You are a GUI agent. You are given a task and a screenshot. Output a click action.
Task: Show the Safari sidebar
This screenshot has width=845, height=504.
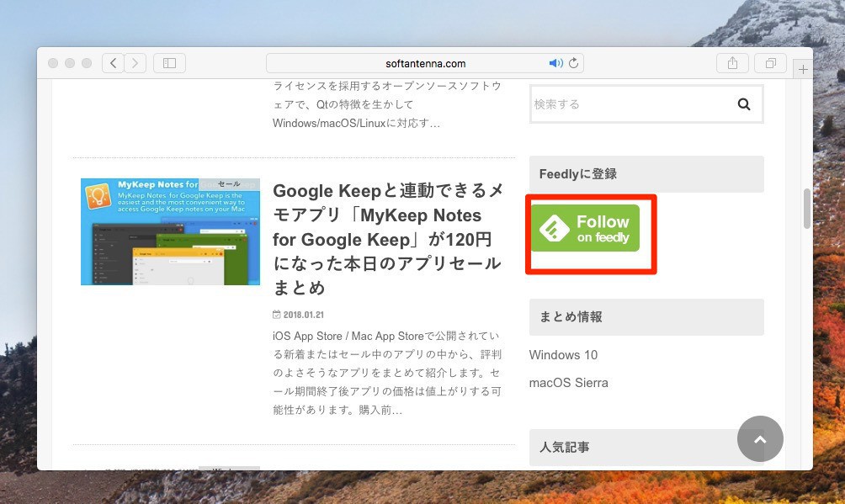coord(169,63)
